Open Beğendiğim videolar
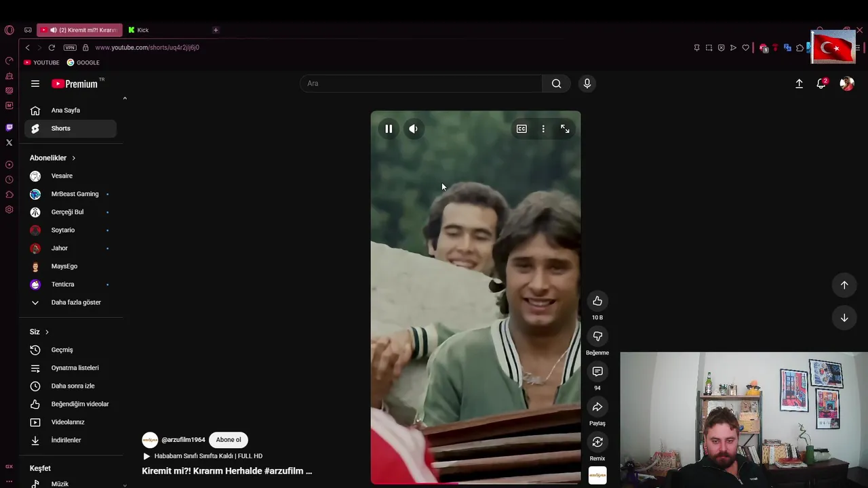 [x=71, y=404]
